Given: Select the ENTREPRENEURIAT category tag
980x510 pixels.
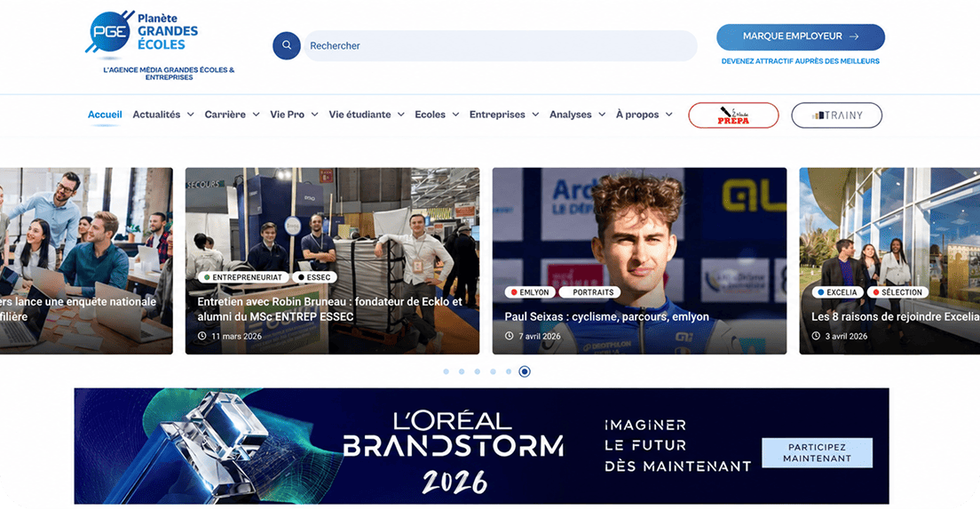Looking at the screenshot, I should (x=242, y=277).
